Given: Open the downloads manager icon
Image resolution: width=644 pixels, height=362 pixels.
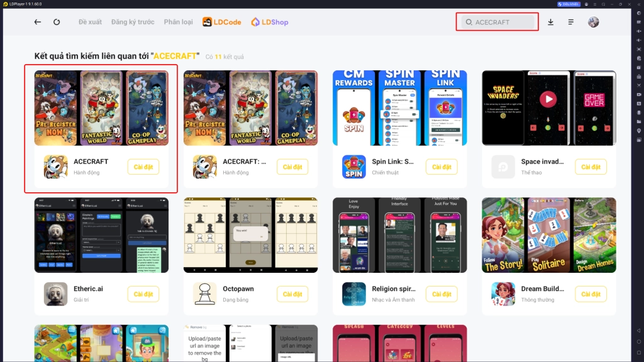Looking at the screenshot, I should click(x=551, y=22).
